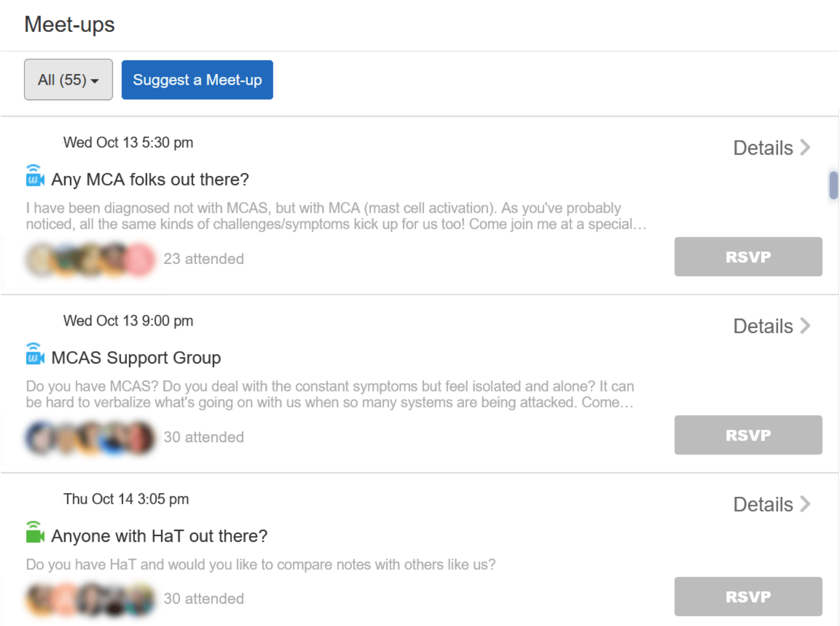Screen dimensions: 840x626
Task: Click the video icon beside Any MCA folks
Action: click(35, 176)
